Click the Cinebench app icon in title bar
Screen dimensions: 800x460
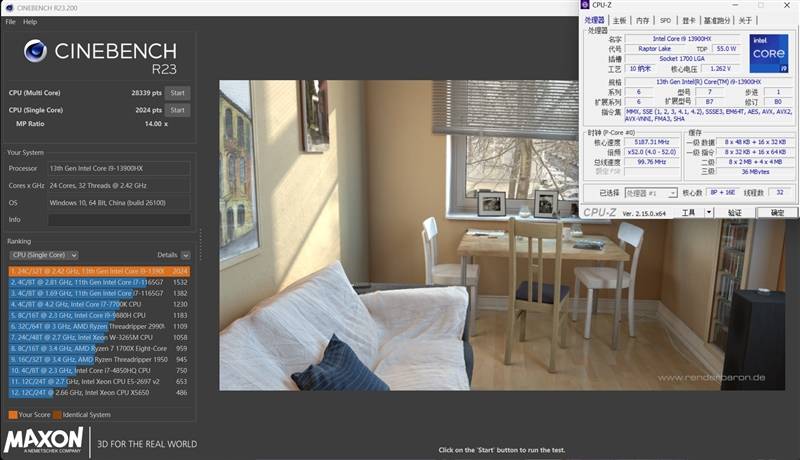click(9, 8)
